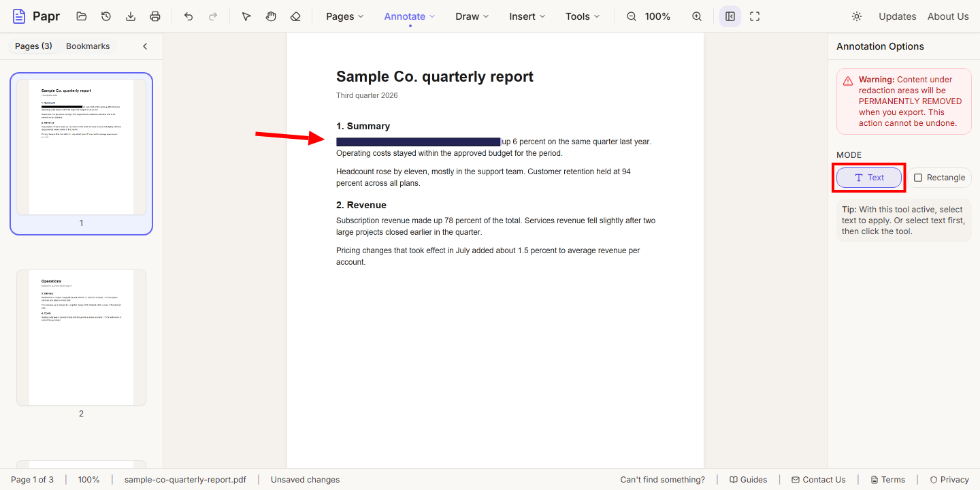Switch to the Pages (3) tab
The width and height of the screenshot is (980, 490).
[x=33, y=46]
